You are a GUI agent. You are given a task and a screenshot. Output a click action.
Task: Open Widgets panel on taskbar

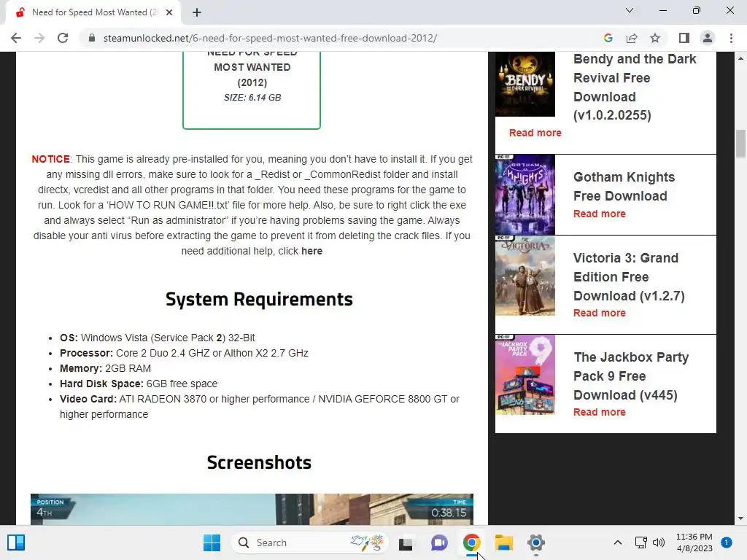pyautogui.click(x=16, y=542)
